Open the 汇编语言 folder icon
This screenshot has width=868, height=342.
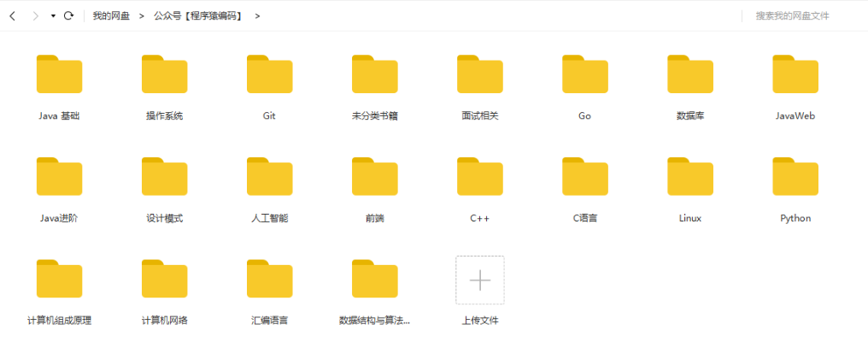point(270,278)
